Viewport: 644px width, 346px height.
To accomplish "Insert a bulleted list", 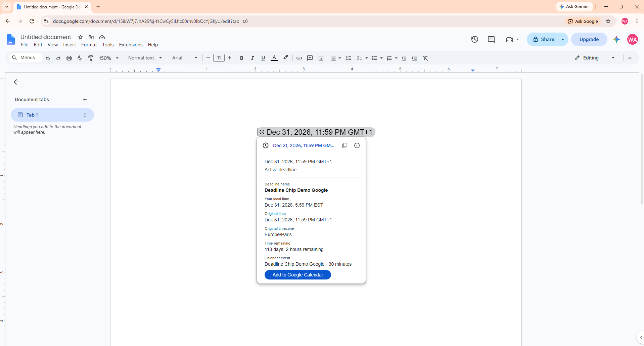I will coord(374,58).
